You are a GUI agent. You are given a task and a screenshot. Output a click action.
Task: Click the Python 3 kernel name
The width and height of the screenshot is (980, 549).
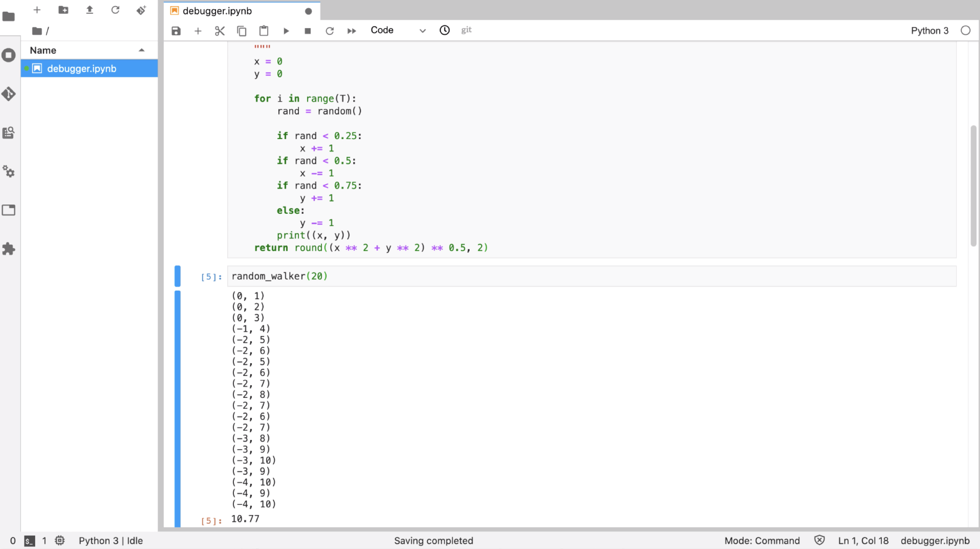click(929, 30)
